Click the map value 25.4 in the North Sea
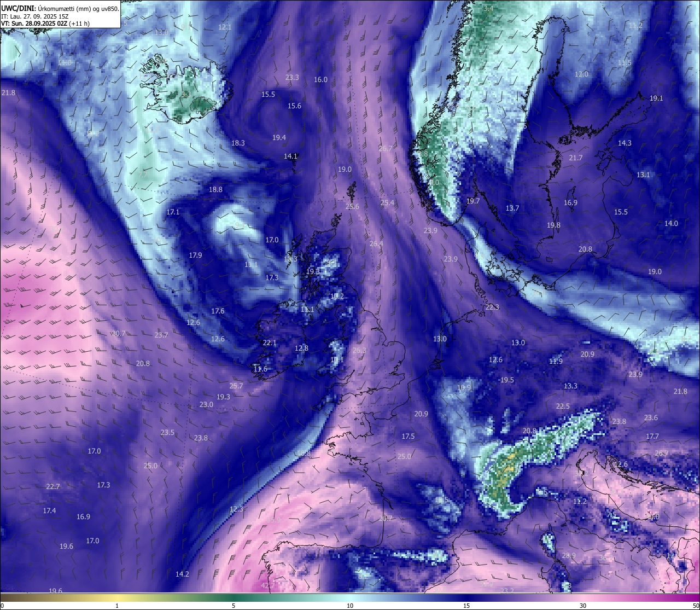700x610 pixels. pos(387,202)
